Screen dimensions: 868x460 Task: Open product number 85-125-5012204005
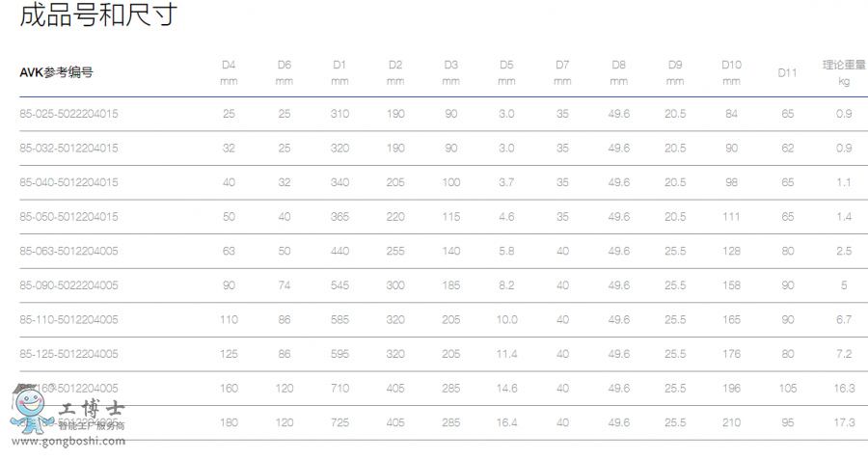coord(69,354)
